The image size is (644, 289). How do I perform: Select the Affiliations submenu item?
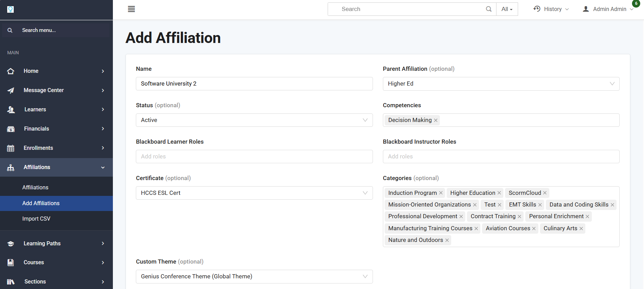(x=35, y=188)
